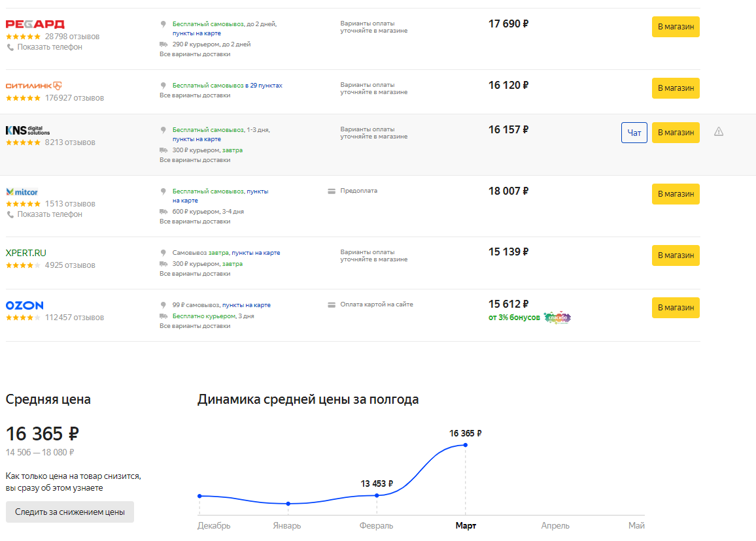Expand all delivery options for KNS
Viewport: 756px width, 541px height.
click(195, 160)
